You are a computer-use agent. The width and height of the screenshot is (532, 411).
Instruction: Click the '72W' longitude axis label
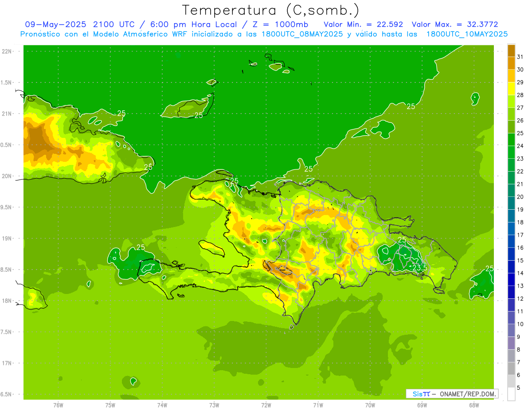(266, 405)
